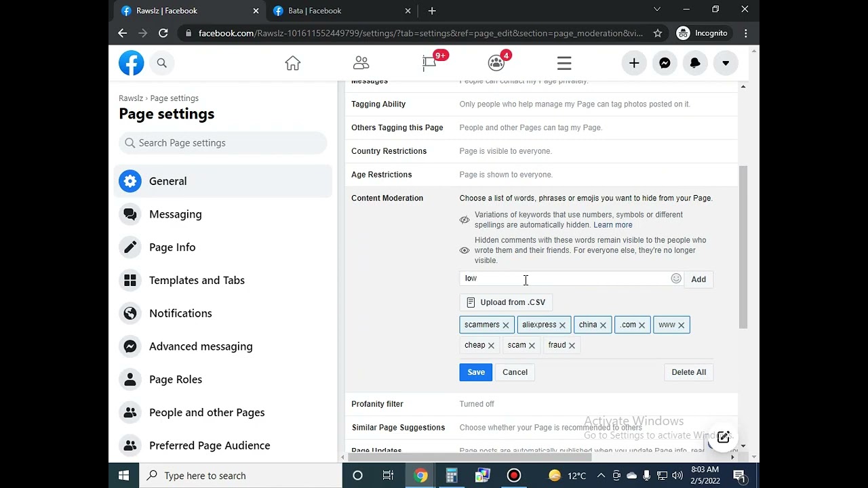The width and height of the screenshot is (868, 488).
Task: Open the Tagging Ability setting row
Action: 541,104
